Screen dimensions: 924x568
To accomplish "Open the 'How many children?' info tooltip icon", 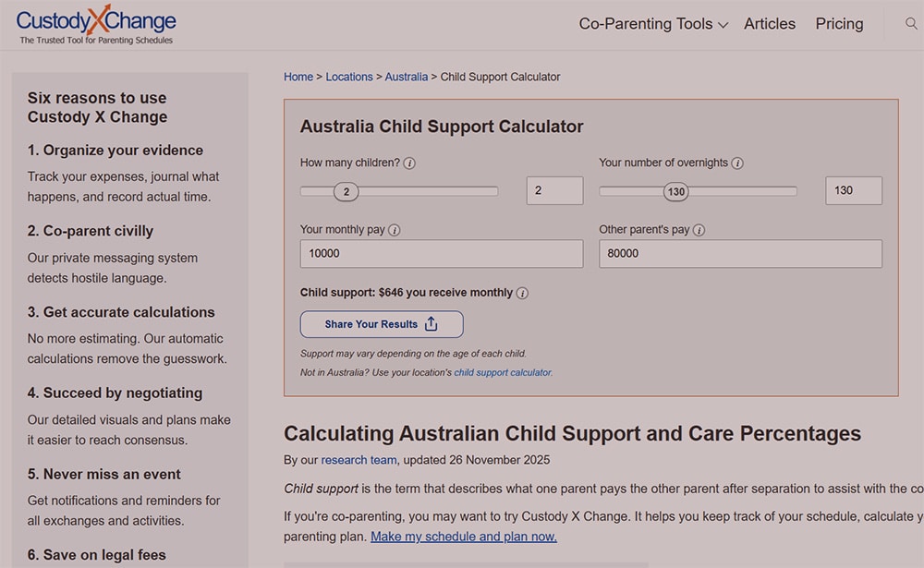I will pyautogui.click(x=408, y=162).
